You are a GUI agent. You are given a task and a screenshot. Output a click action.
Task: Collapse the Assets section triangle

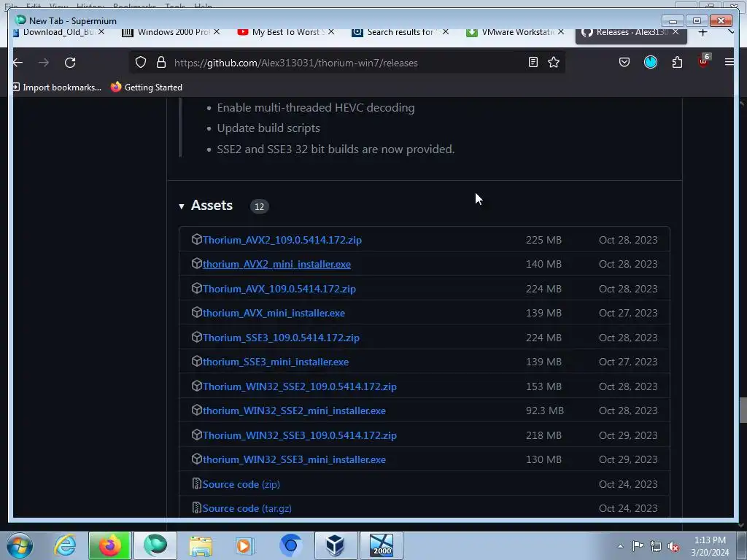182,206
